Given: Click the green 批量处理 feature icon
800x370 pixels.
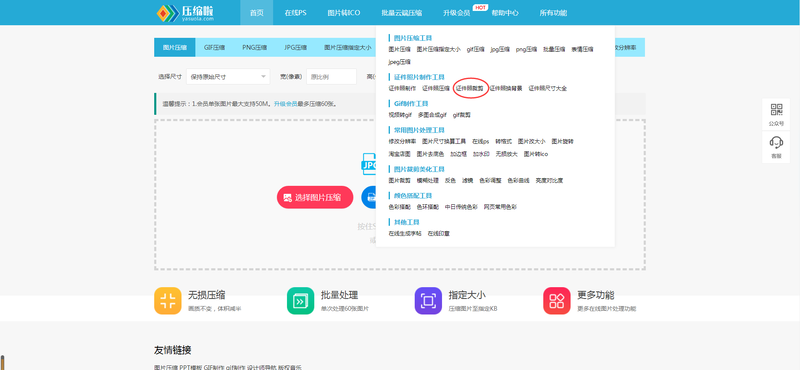Looking at the screenshot, I should [301, 301].
